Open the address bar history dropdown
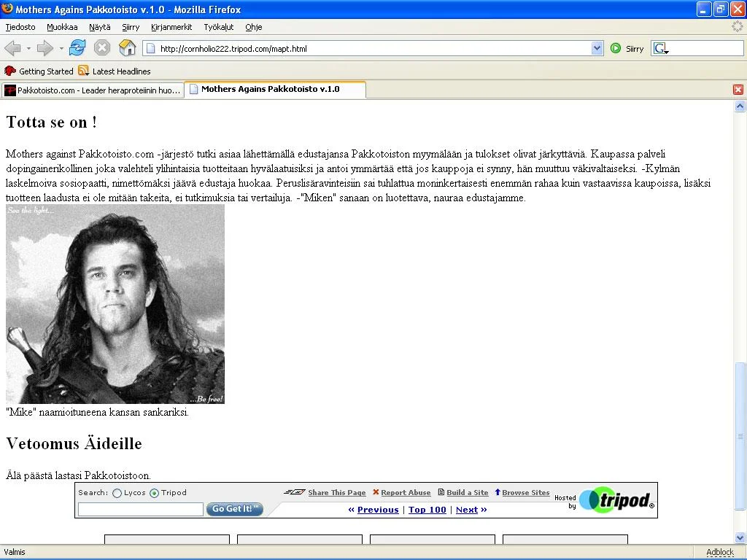 597,48
